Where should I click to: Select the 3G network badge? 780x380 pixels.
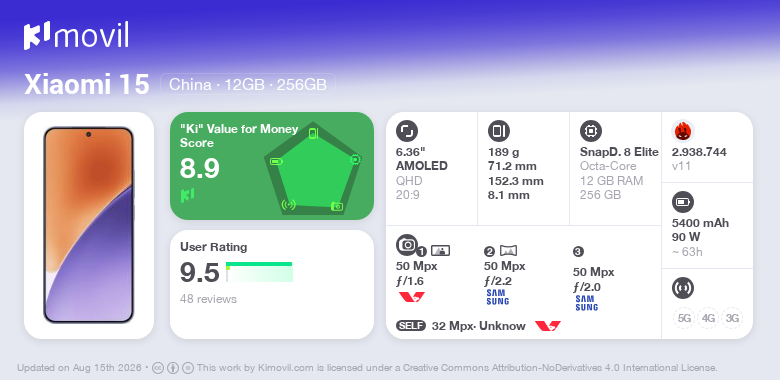732,318
